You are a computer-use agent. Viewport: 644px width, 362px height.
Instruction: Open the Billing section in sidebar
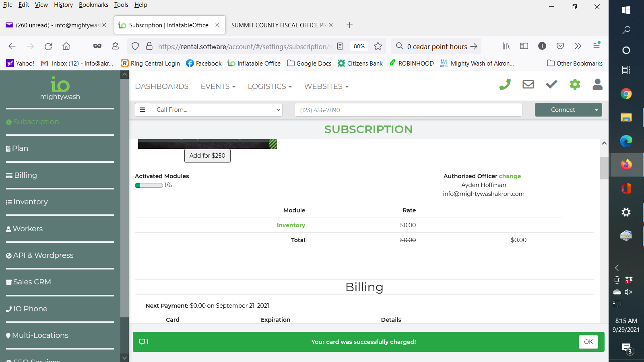coord(25,175)
